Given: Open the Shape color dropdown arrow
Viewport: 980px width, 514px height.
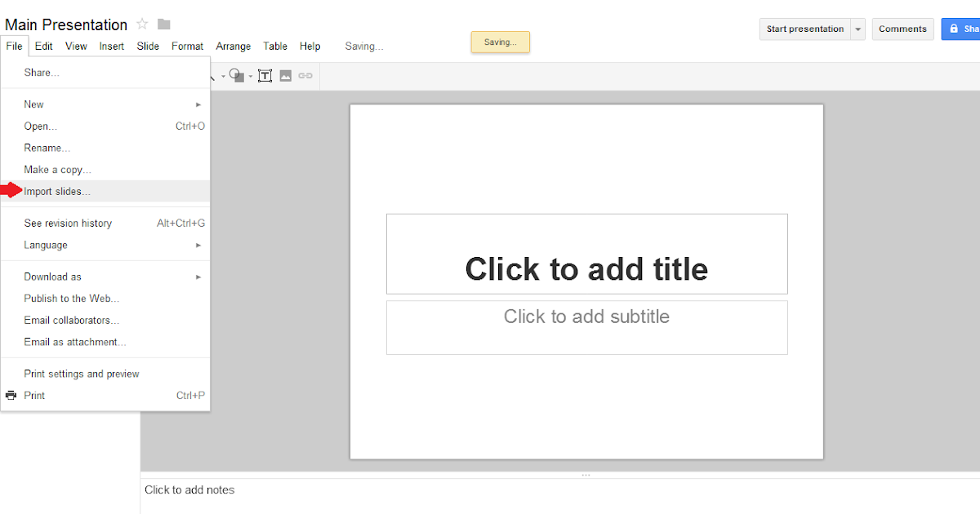Looking at the screenshot, I should coord(250,75).
